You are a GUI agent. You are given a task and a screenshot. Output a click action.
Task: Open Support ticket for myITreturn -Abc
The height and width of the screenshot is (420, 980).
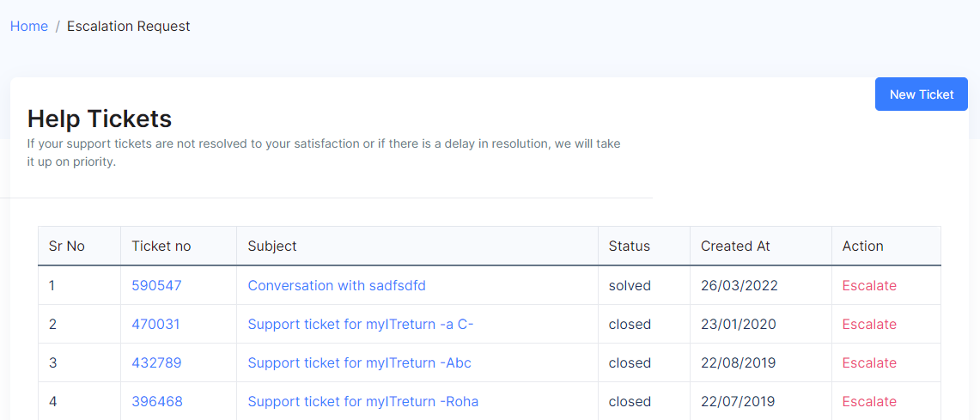tap(359, 363)
